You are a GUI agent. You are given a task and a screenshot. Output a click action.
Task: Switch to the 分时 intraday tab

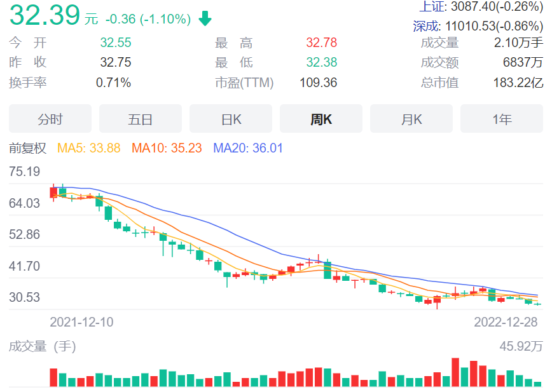pos(50,119)
